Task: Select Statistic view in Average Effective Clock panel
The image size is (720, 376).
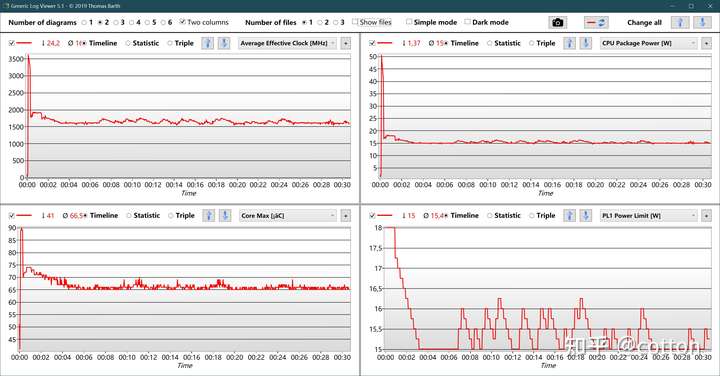Action: point(142,43)
